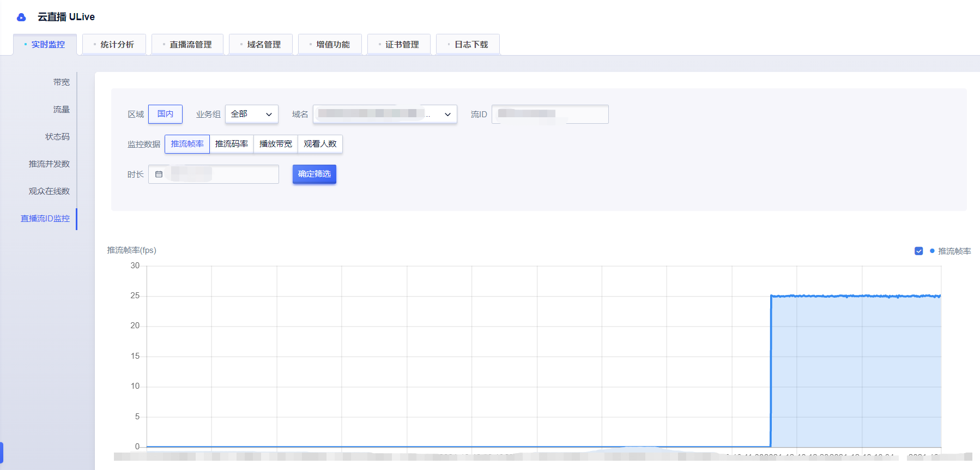Select 推流码率 monitoring data option

tap(232, 144)
